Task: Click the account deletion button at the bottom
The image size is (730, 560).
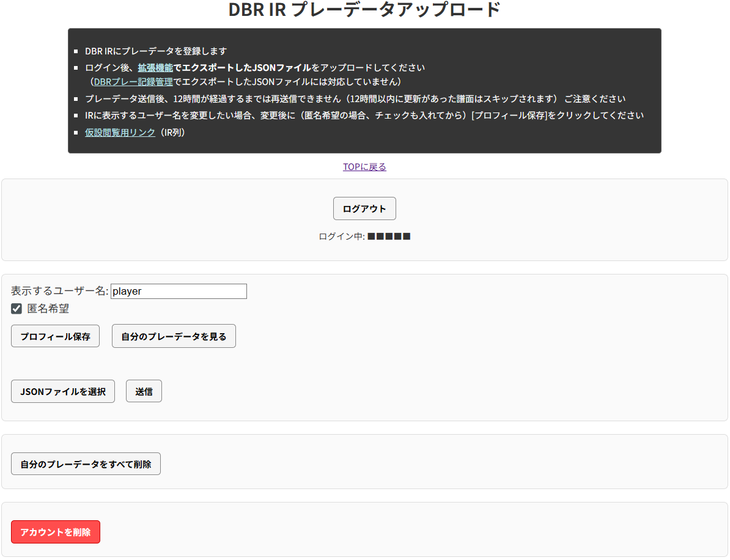Action: point(55,532)
